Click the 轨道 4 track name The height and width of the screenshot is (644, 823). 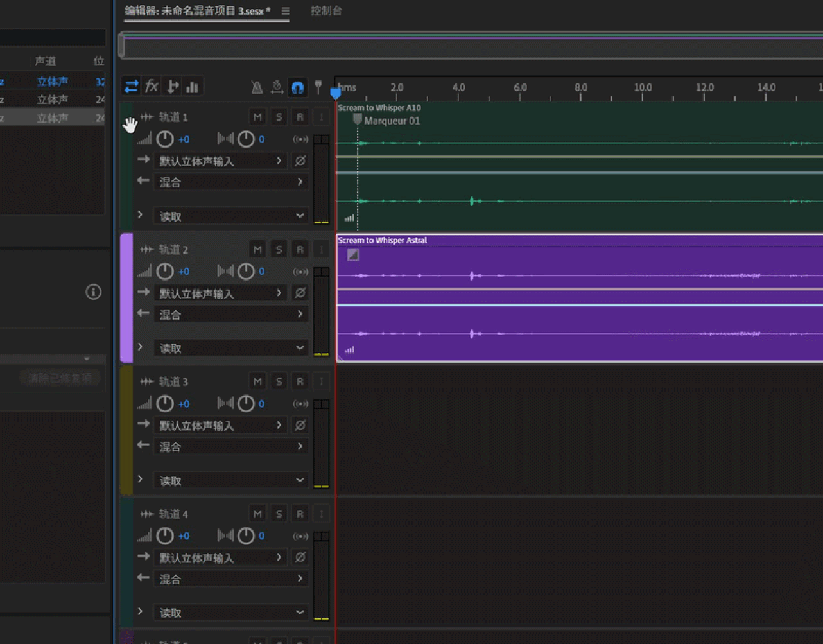(x=173, y=514)
